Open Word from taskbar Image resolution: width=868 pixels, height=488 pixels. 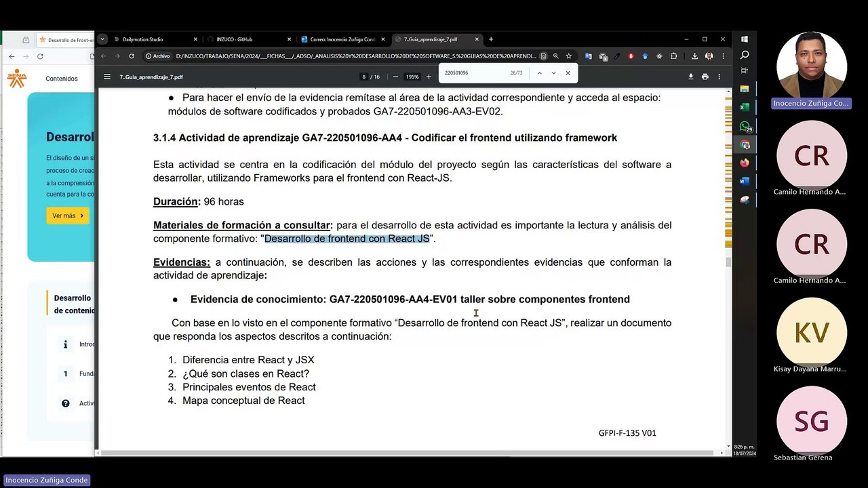click(x=745, y=181)
